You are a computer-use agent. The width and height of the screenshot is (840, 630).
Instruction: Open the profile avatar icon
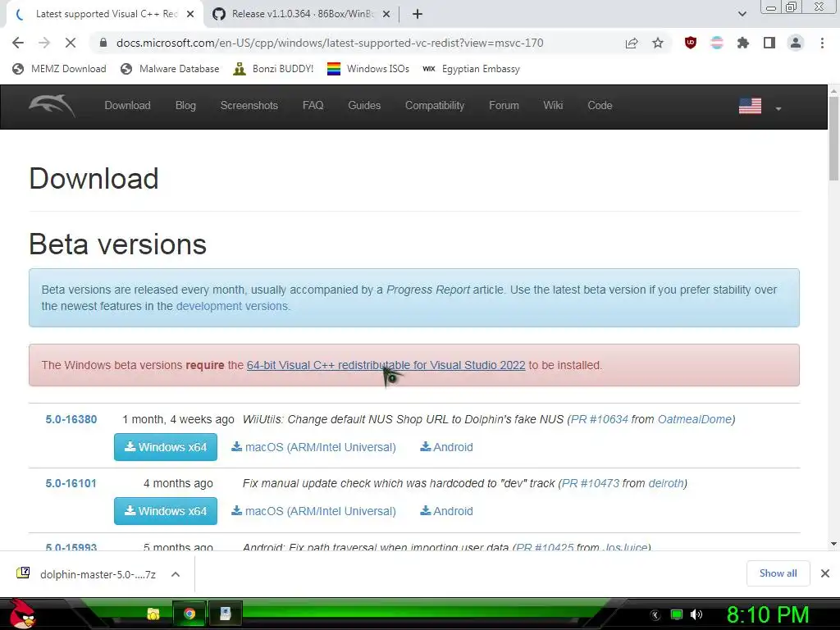pyautogui.click(x=796, y=43)
